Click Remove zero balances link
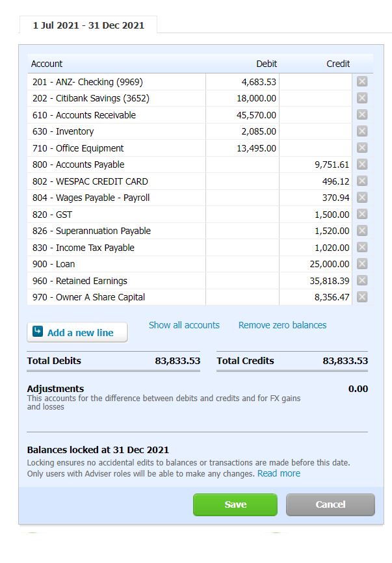This screenshot has width=392, height=563. [282, 325]
